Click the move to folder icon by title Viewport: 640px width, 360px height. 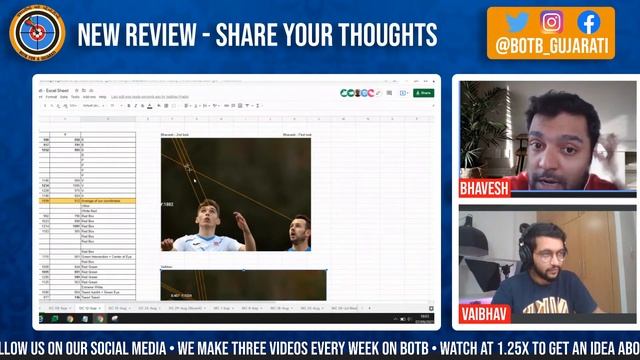[84, 91]
